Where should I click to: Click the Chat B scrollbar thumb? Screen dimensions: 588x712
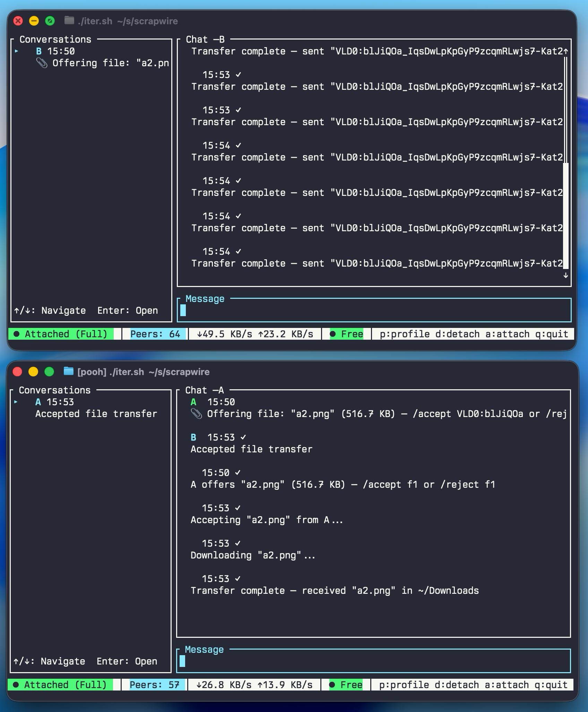566,215
